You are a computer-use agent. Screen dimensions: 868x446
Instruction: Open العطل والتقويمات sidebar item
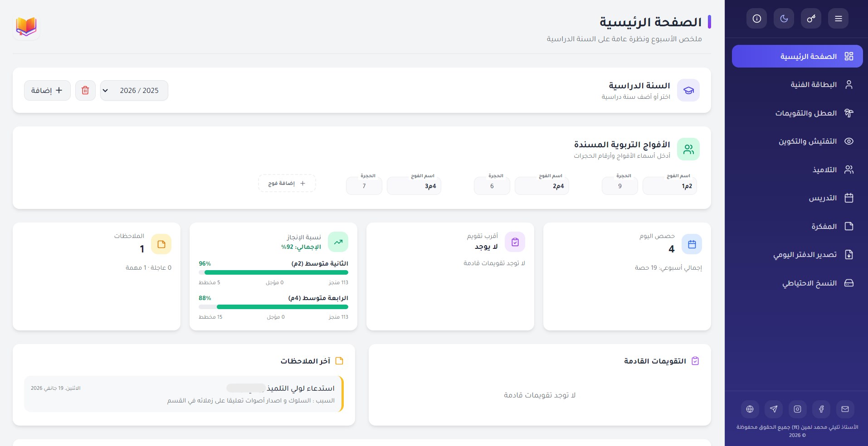(x=797, y=113)
